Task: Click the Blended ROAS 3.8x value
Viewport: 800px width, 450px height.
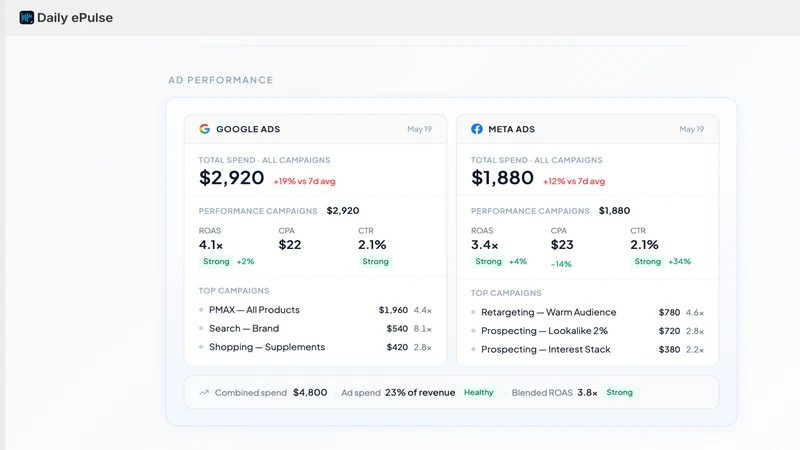Action: click(587, 392)
